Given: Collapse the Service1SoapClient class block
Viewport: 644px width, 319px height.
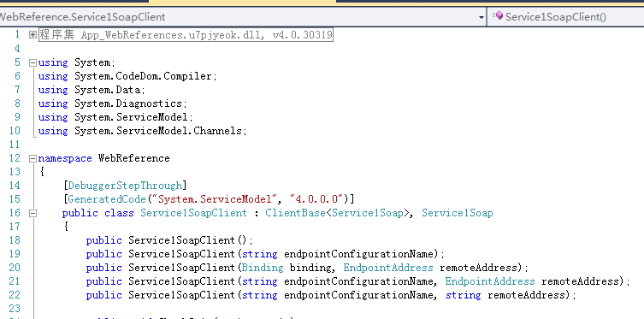Looking at the screenshot, I should (32, 213).
